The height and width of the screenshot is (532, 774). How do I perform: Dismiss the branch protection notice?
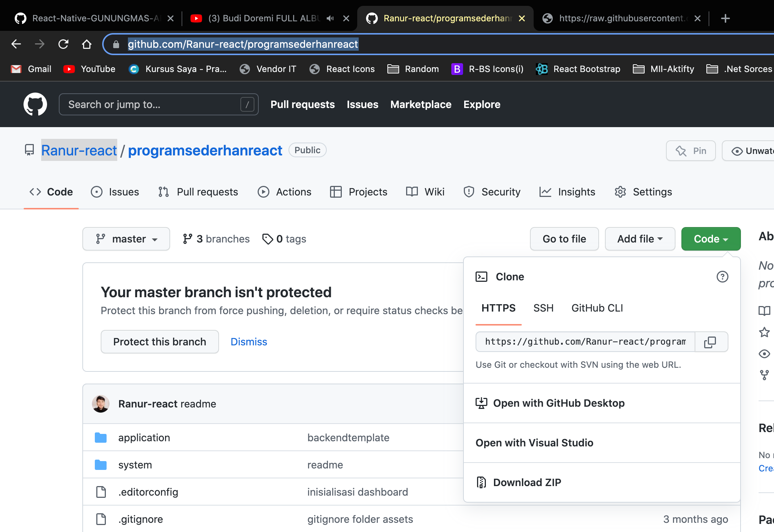249,342
